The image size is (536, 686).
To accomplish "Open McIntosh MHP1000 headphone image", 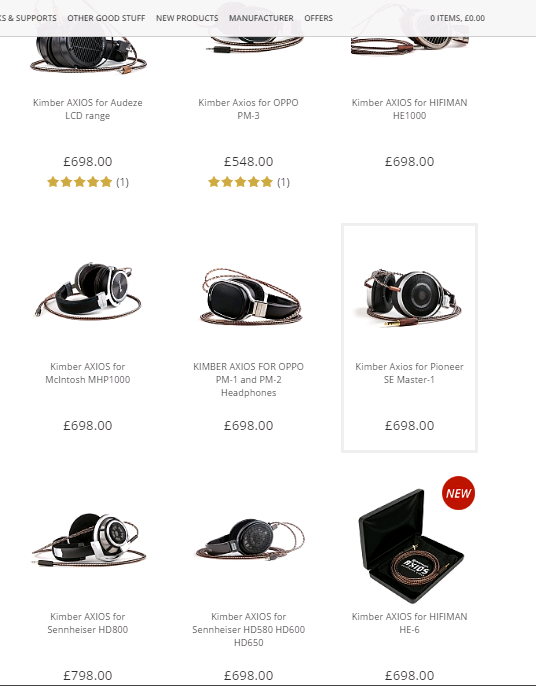I will (x=88, y=290).
